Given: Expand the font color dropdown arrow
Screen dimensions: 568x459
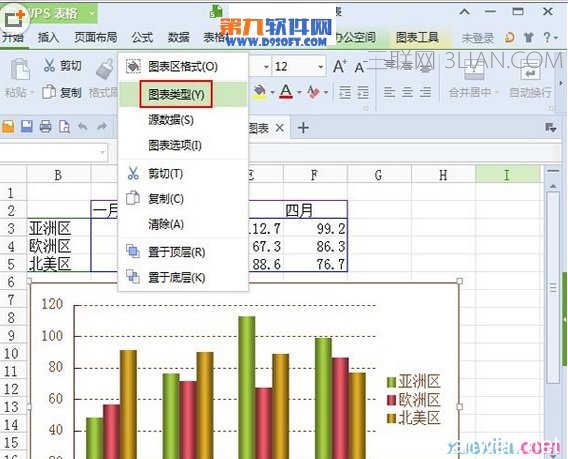Looking at the screenshot, I should click(x=299, y=92).
